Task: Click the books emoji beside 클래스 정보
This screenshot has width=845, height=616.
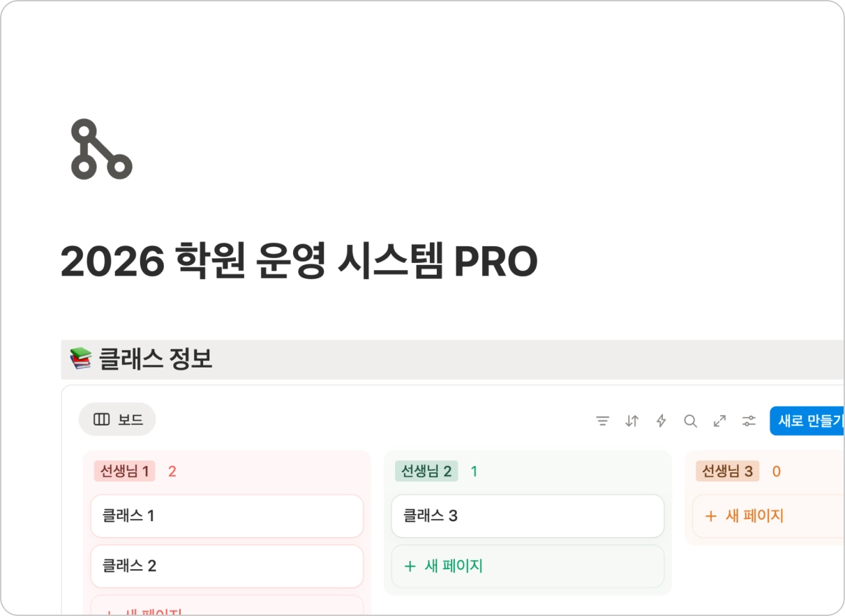Action: (81, 359)
